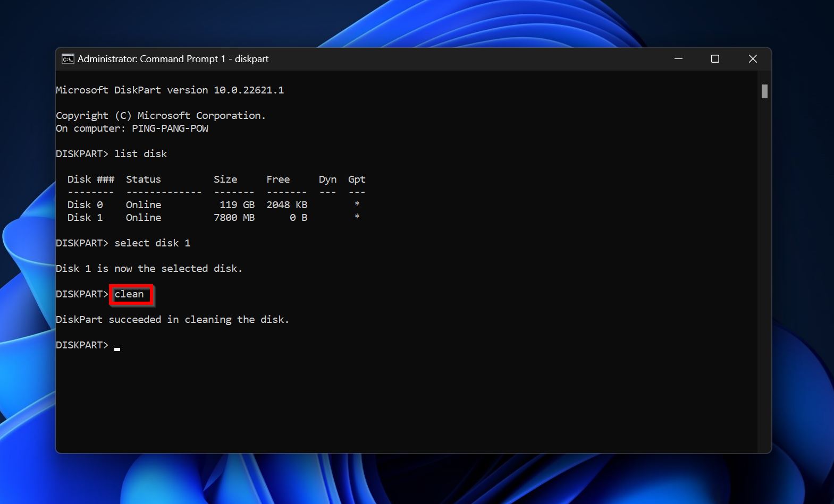Click the 'Gpt' column header
This screenshot has height=504, width=834.
(x=357, y=180)
